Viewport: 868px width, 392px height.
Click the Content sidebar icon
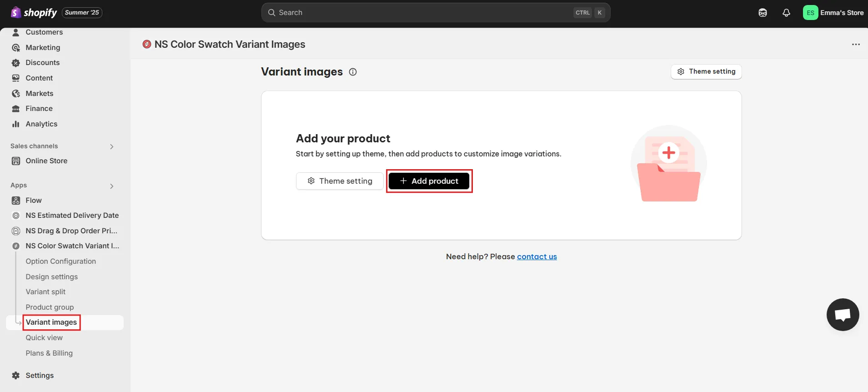coord(16,78)
